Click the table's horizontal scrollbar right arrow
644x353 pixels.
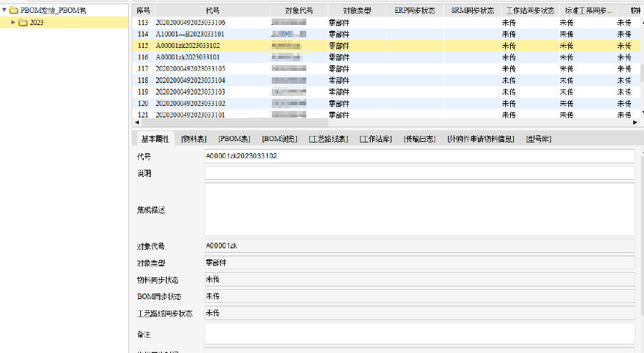[x=635, y=122]
